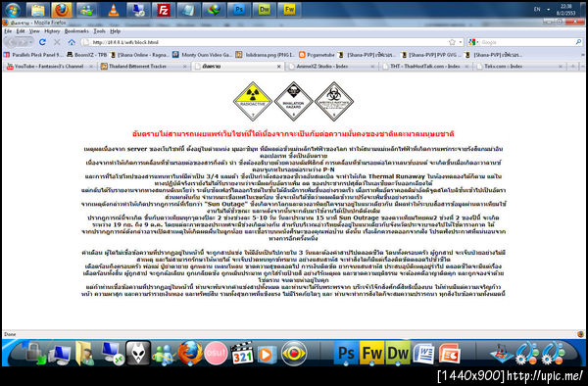Open [Shana-PVP] PVP GVG bookmark
Image resolution: width=588 pixels, height=386 pixels.
point(431,55)
